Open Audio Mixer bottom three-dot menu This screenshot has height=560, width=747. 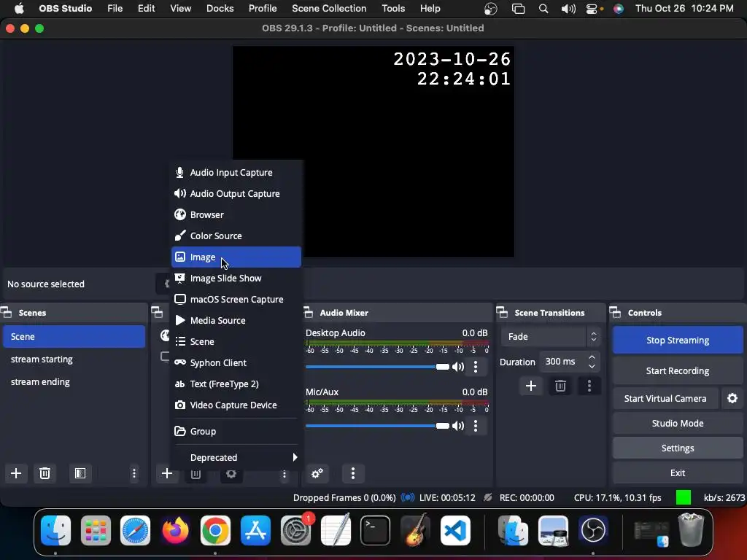tap(353, 473)
